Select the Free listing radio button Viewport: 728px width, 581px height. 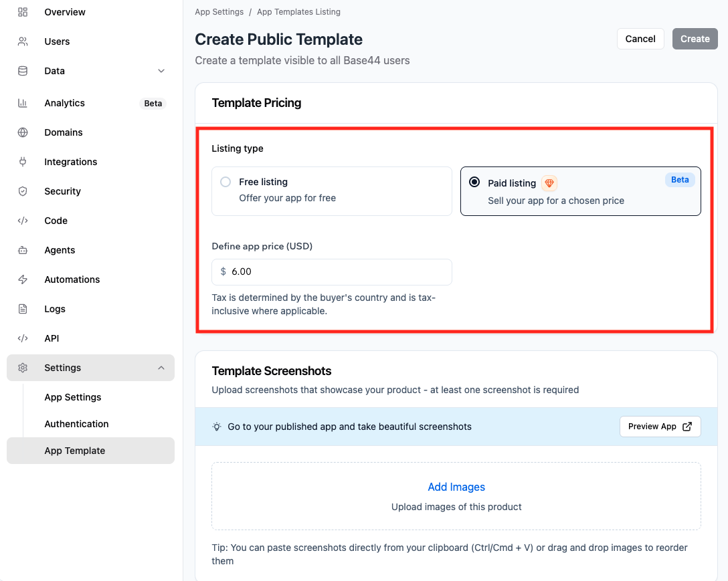point(225,182)
